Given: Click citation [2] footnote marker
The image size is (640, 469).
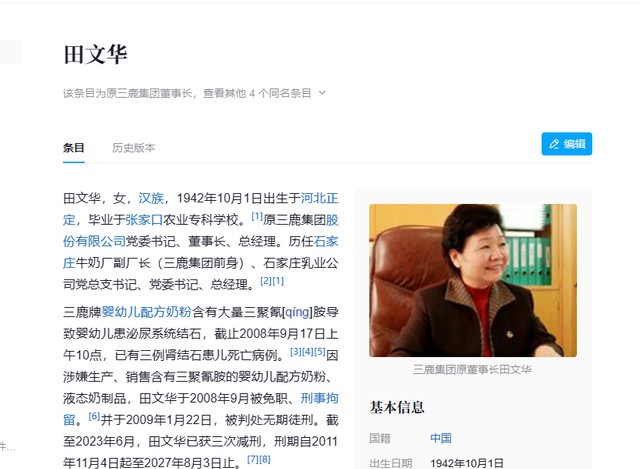Looking at the screenshot, I should 266,281.
